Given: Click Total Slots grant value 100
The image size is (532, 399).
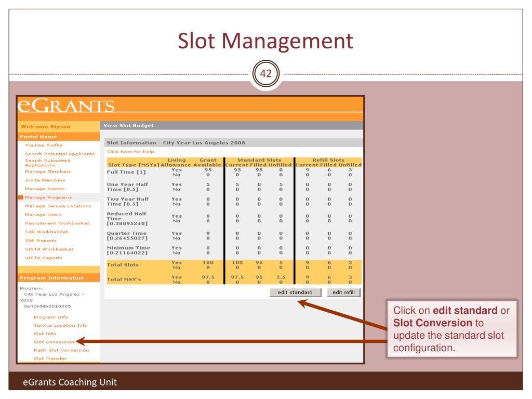Looking at the screenshot, I should point(208,262).
